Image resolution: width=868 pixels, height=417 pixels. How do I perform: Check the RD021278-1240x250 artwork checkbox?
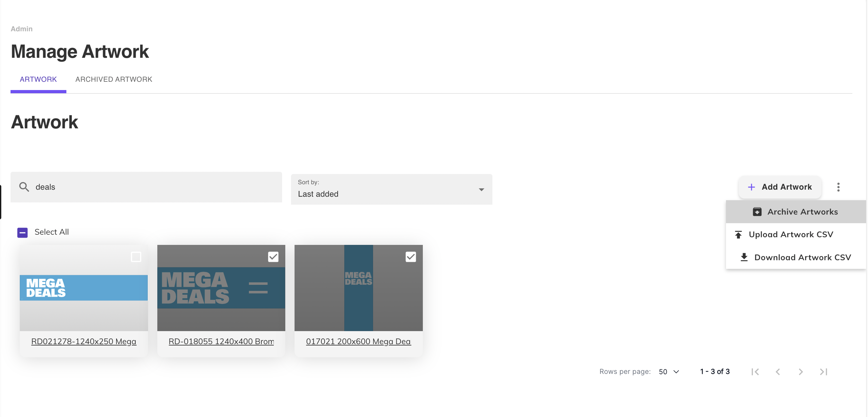click(136, 257)
